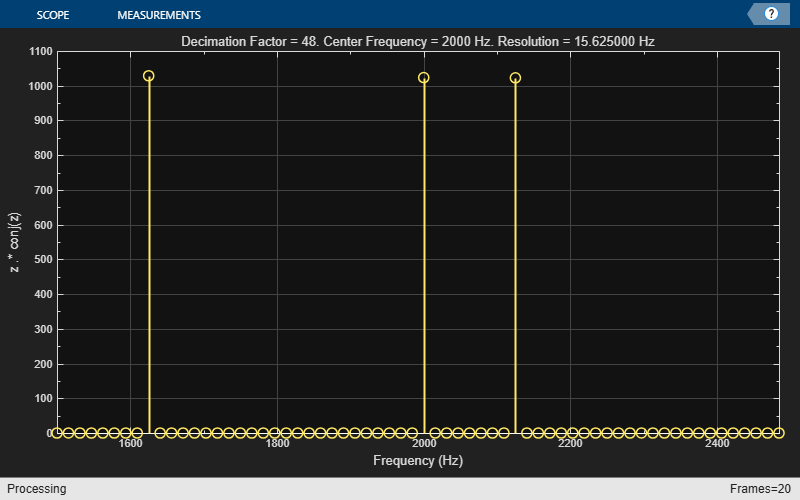The height and width of the screenshot is (500, 800).
Task: Click the 2400 tick label on x-axis
Action: coord(717,444)
